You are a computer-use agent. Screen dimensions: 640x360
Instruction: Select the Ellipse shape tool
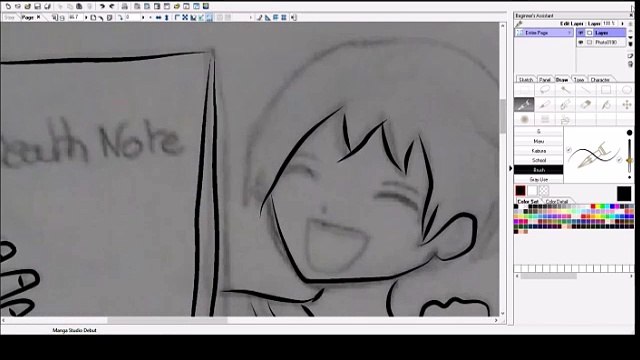pos(627,90)
